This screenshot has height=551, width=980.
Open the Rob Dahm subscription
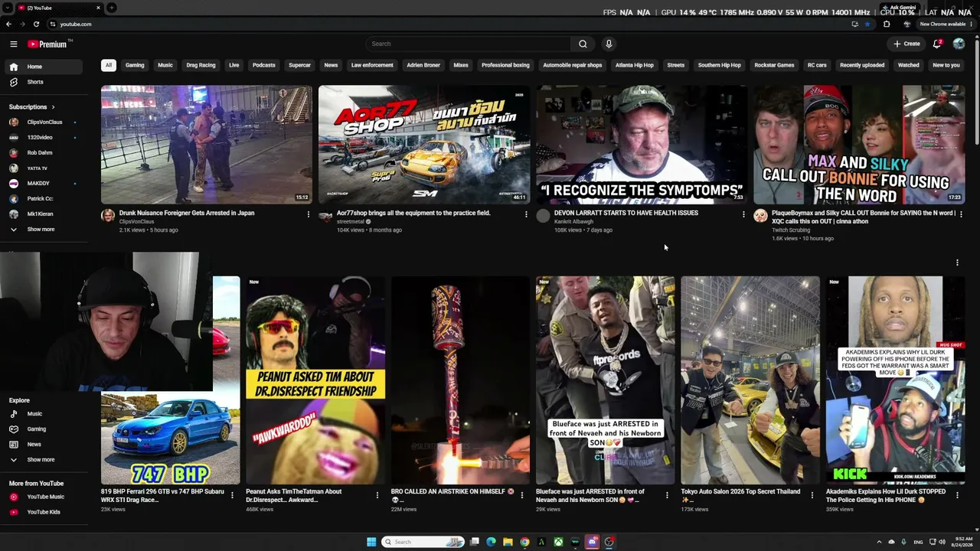40,153
